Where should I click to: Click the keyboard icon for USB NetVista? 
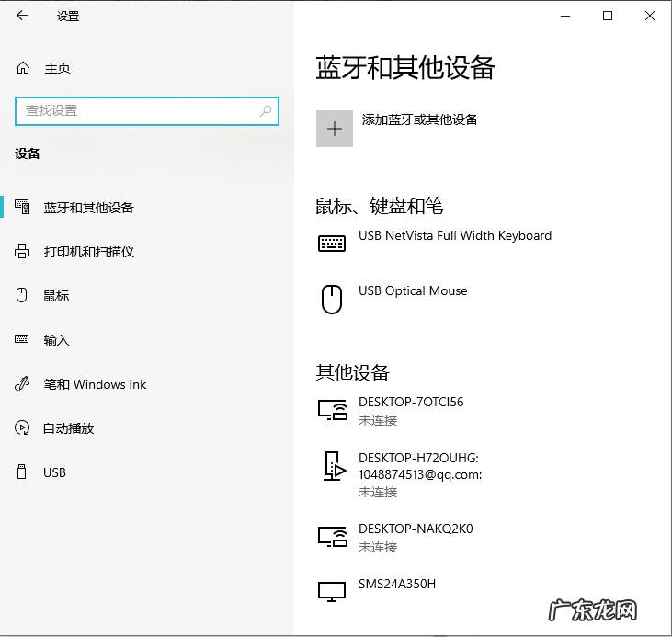pyautogui.click(x=332, y=244)
